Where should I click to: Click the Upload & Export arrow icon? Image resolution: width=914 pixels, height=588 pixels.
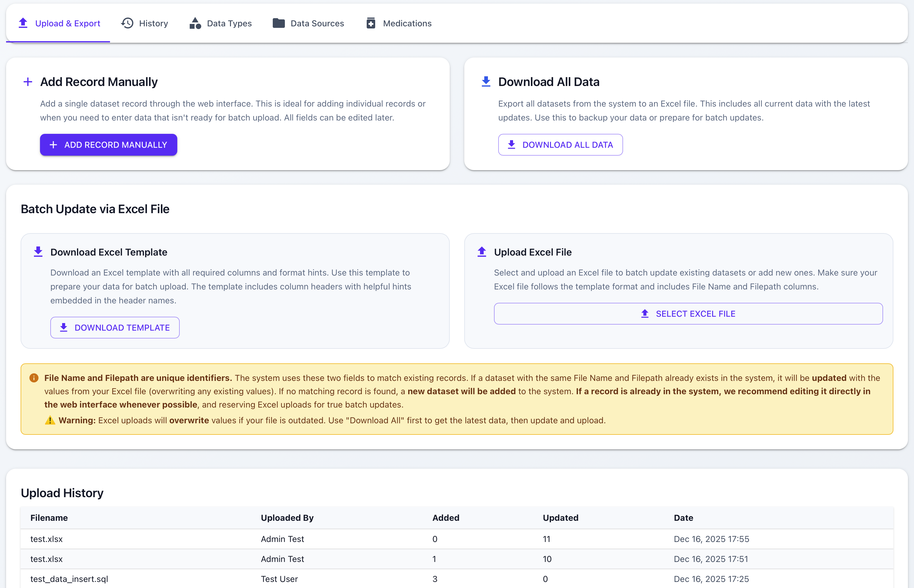point(23,23)
